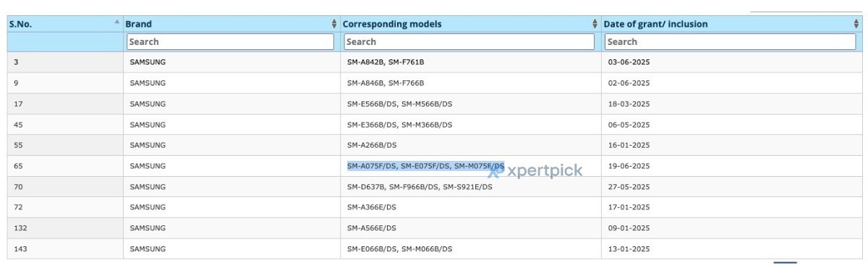This screenshot has width=868, height=271.
Task: Click serial number 72
Action: click(18, 207)
